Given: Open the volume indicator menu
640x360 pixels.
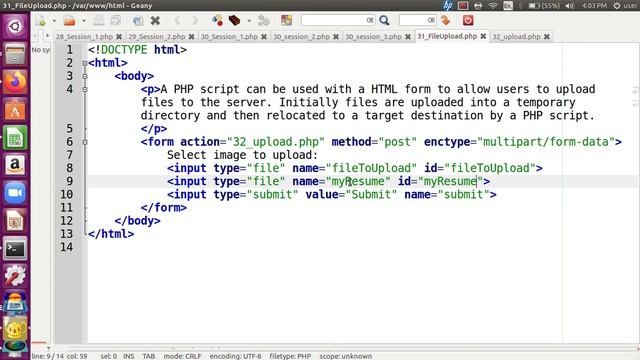Looking at the screenshot, I should click(x=570, y=6).
